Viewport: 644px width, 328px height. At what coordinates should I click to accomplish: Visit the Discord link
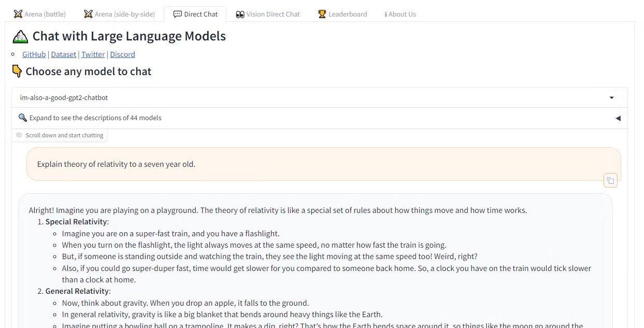(x=122, y=54)
